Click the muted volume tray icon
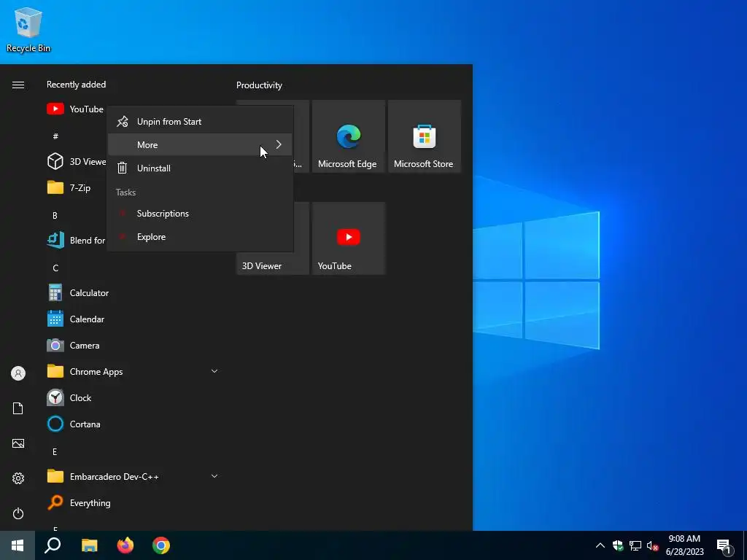 point(652,545)
